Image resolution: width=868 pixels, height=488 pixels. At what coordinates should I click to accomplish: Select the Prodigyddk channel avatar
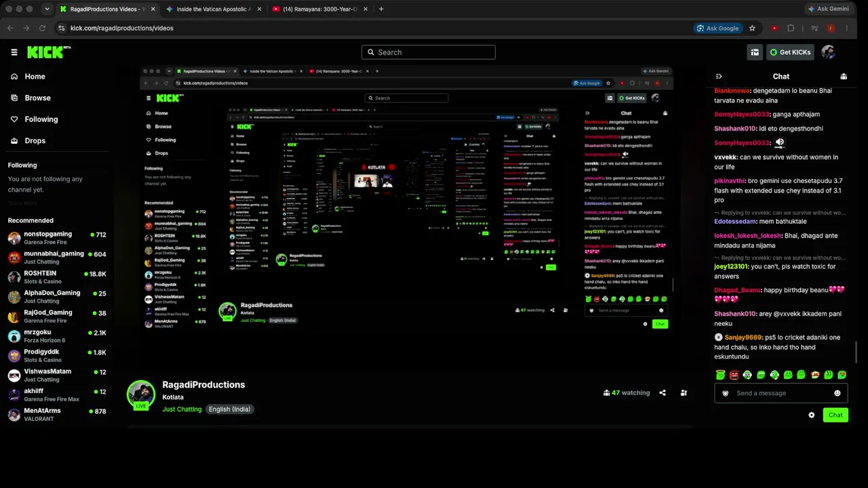point(14,356)
